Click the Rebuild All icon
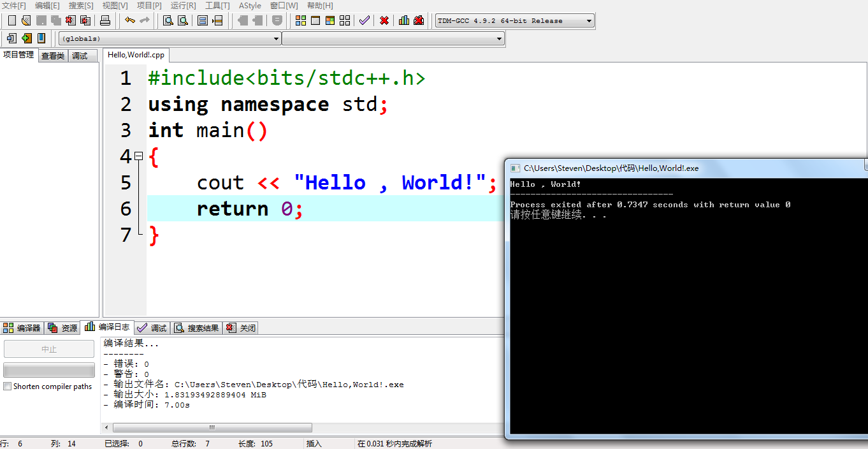Viewport: 868px width, 449px height. (345, 20)
